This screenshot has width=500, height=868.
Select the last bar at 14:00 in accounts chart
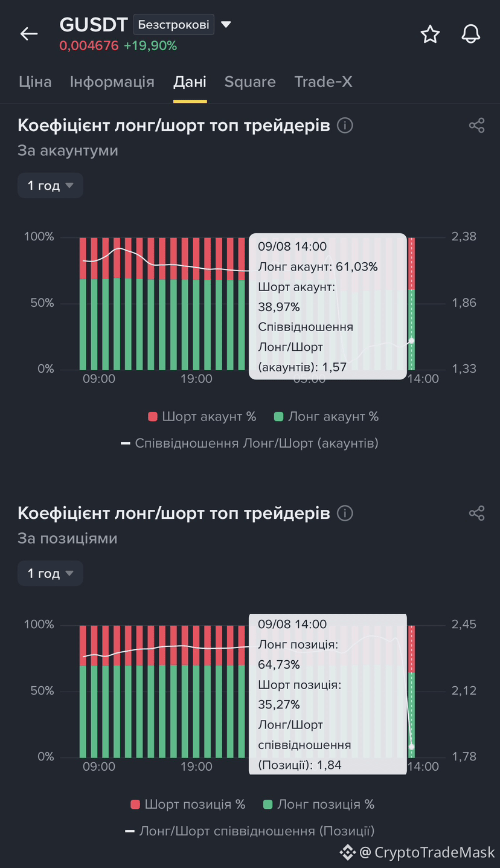[x=411, y=303]
